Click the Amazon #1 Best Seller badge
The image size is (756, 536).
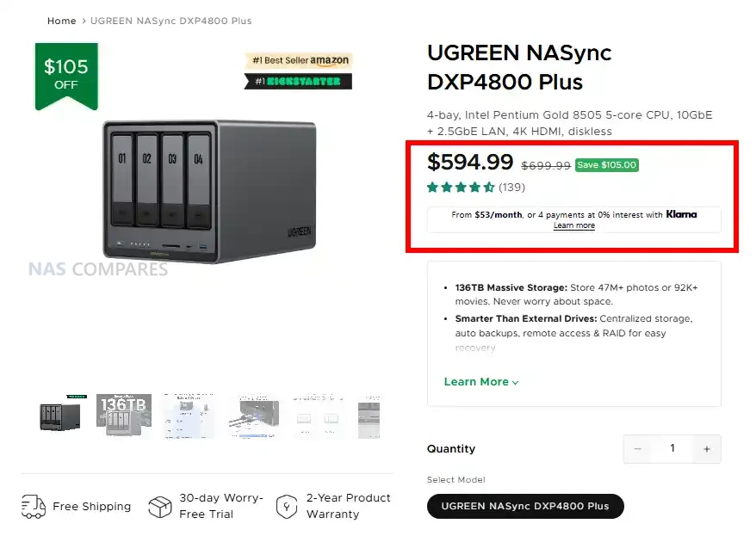tap(298, 60)
